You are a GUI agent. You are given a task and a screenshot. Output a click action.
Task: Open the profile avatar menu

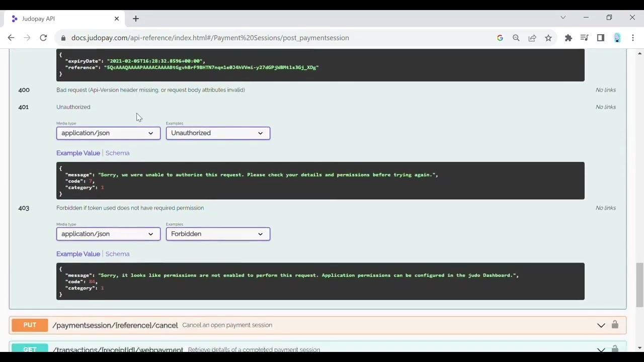pos(617,38)
